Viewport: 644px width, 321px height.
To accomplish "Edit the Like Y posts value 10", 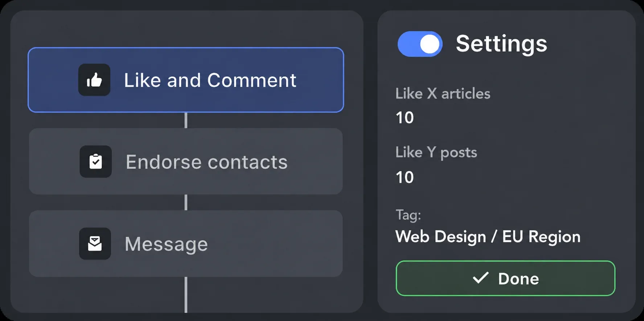I will tap(405, 178).
